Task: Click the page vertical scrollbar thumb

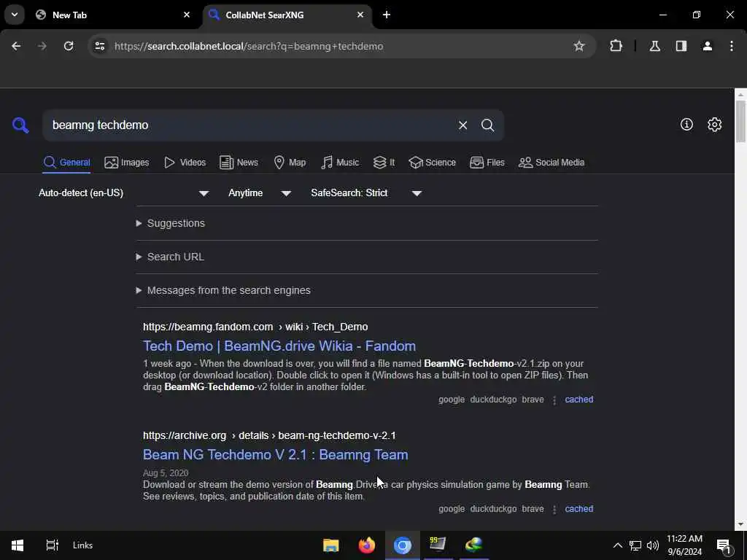Action: tap(740, 122)
